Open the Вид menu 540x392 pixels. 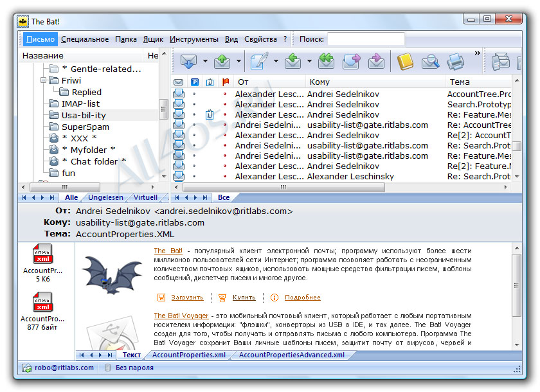(231, 39)
